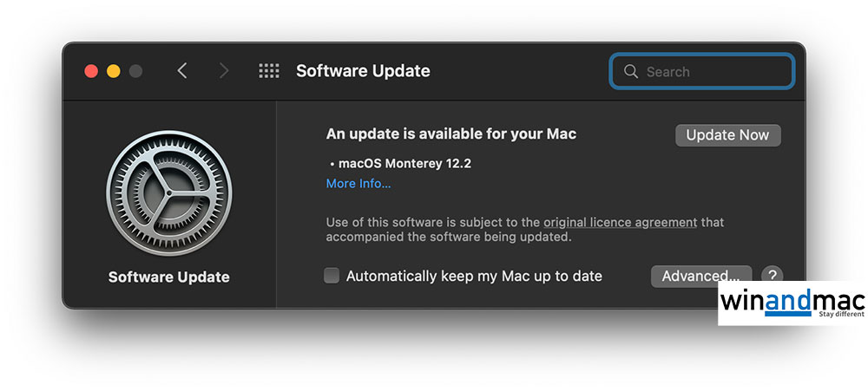Click the winandmac logo watermark

coord(792,303)
